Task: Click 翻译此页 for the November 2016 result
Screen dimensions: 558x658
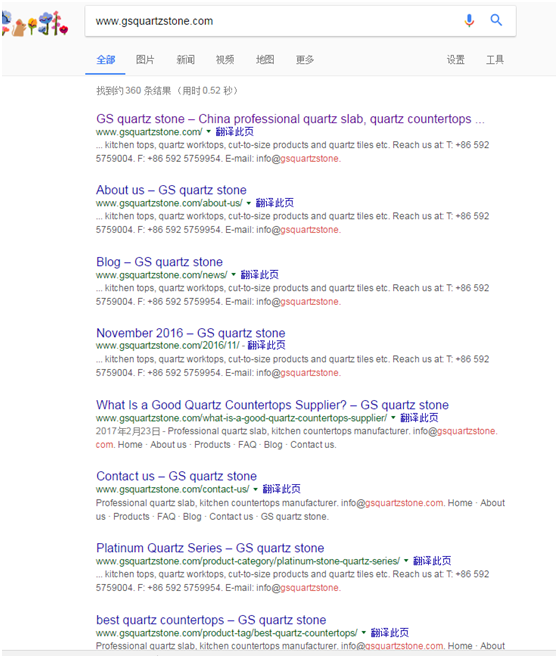Action: click(266, 345)
